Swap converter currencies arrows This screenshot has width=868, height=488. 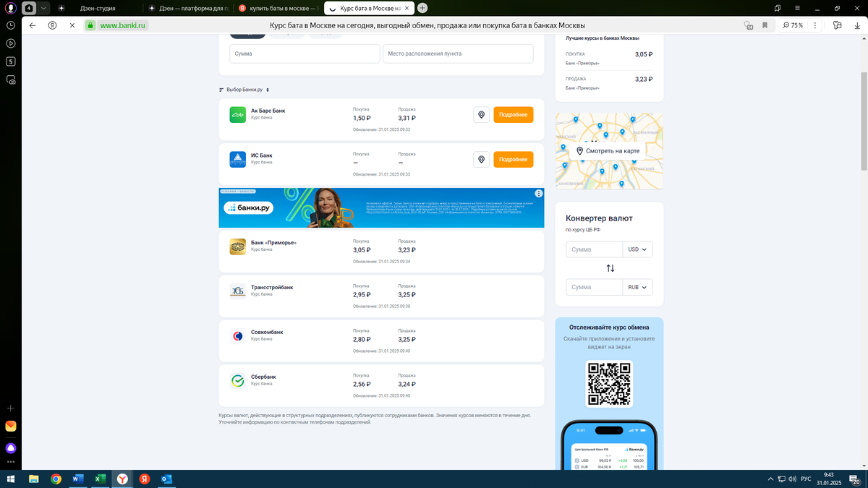[x=610, y=268]
